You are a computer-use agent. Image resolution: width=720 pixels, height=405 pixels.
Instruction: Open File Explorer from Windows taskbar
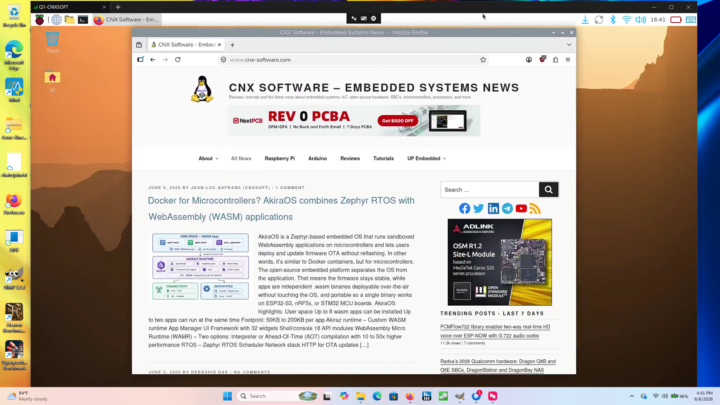tap(360, 396)
